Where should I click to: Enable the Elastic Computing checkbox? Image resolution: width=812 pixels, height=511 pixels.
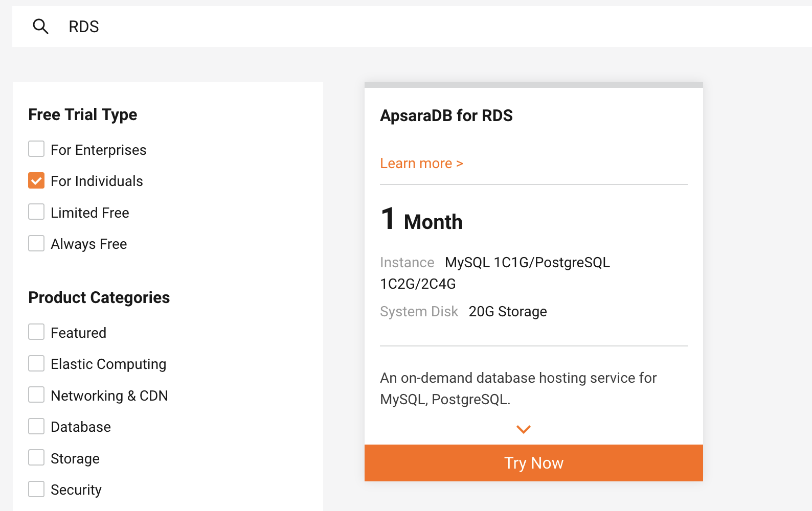(x=36, y=363)
